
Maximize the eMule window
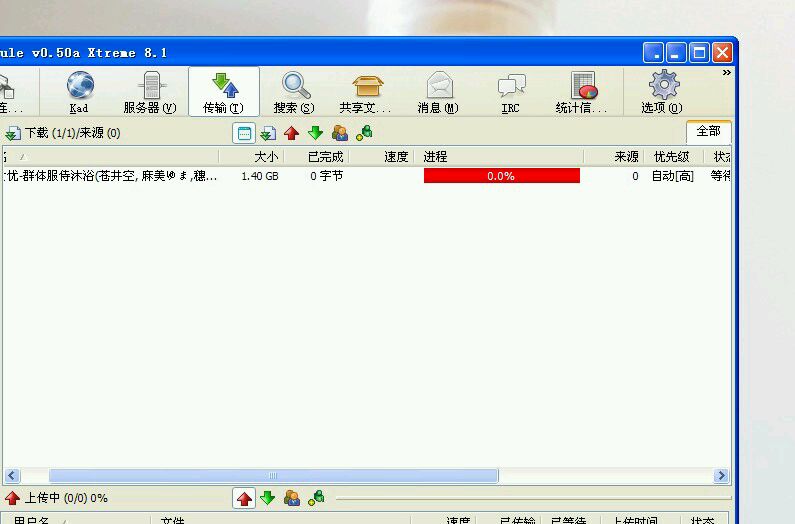(x=699, y=53)
